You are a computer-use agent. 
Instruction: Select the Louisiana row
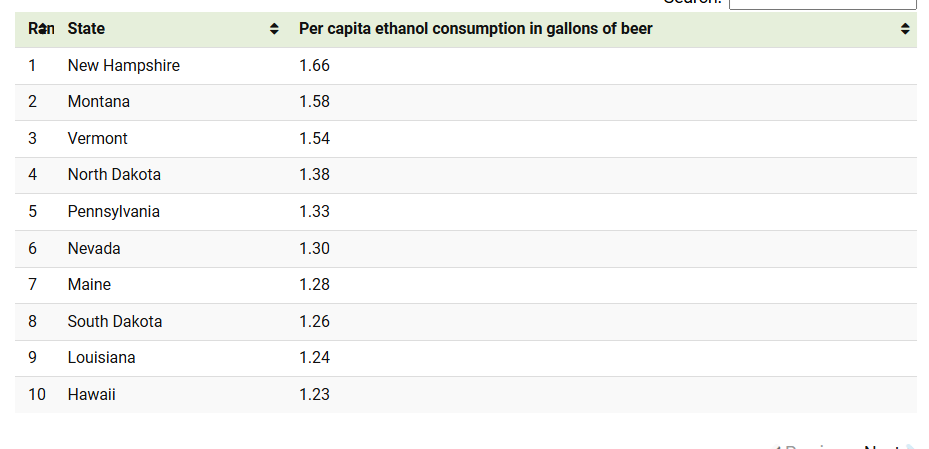click(x=101, y=358)
